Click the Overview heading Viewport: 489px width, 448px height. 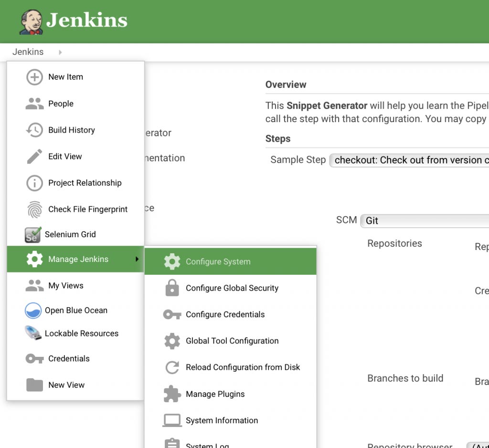pyautogui.click(x=286, y=84)
